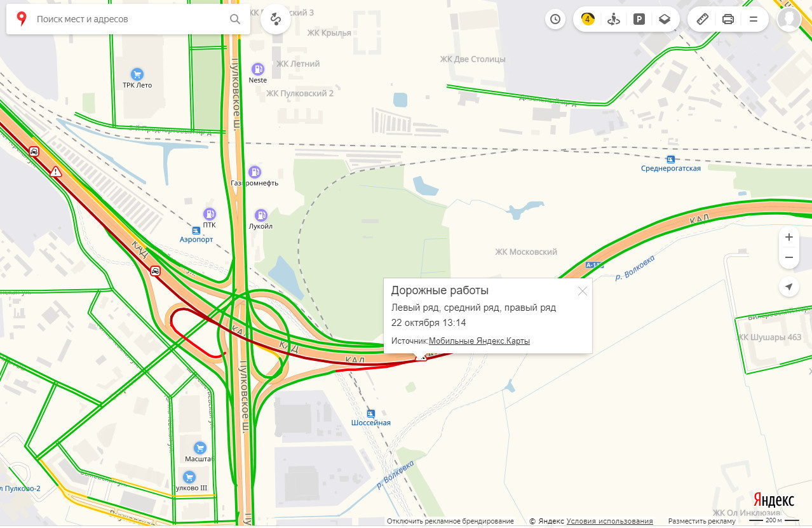This screenshot has height=528, width=812.
Task: Zoom out with the minus button
Action: point(789,257)
